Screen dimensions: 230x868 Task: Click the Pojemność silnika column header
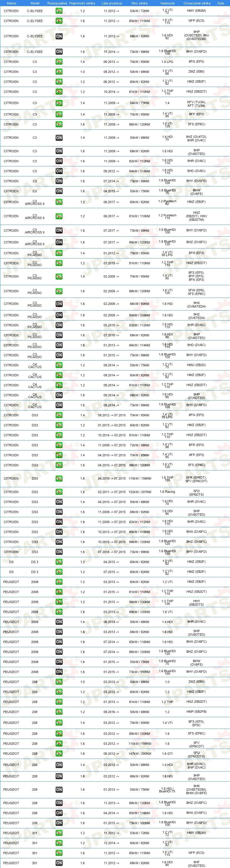click(82, 3)
